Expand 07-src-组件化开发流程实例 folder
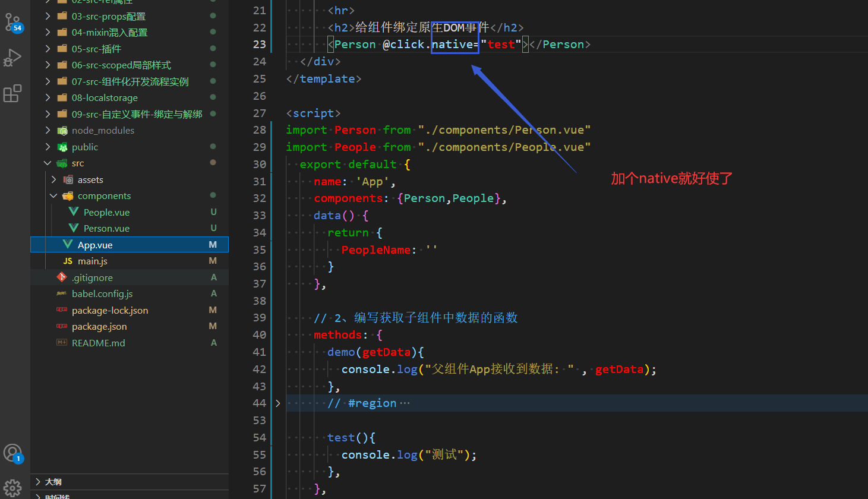 48,81
